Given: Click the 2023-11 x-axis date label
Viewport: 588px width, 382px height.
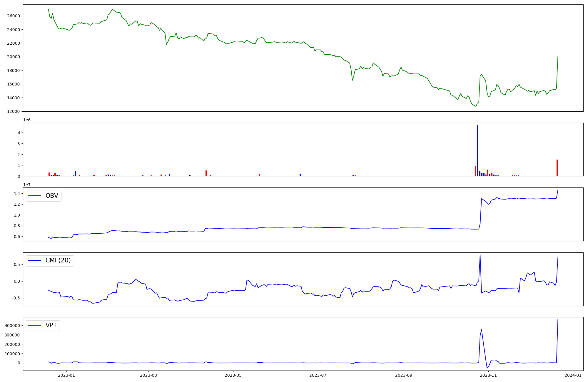Looking at the screenshot, I should [488, 375].
